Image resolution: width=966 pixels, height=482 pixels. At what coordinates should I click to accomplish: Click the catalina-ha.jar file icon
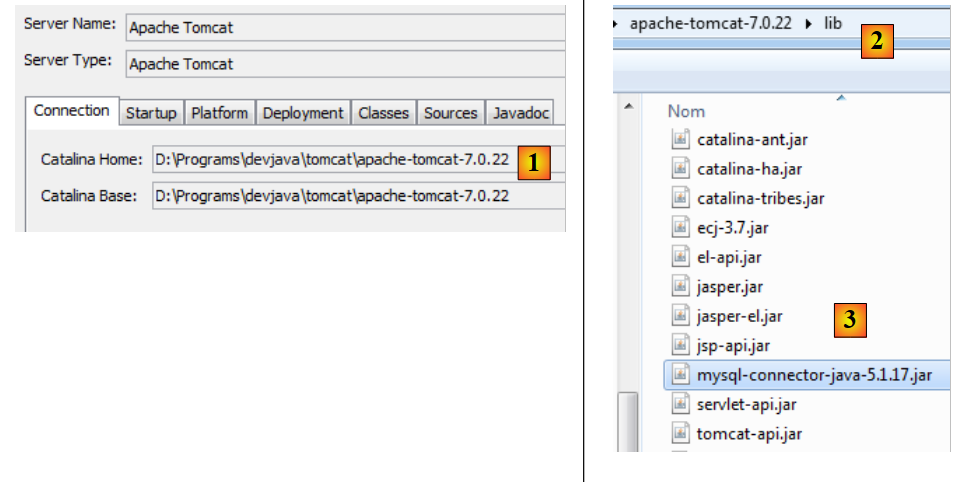[x=681, y=169]
